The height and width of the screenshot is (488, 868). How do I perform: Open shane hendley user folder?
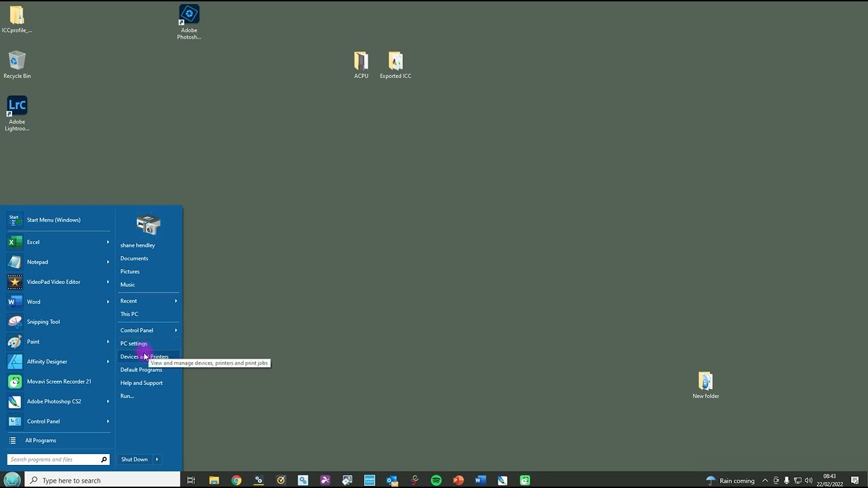[138, 245]
